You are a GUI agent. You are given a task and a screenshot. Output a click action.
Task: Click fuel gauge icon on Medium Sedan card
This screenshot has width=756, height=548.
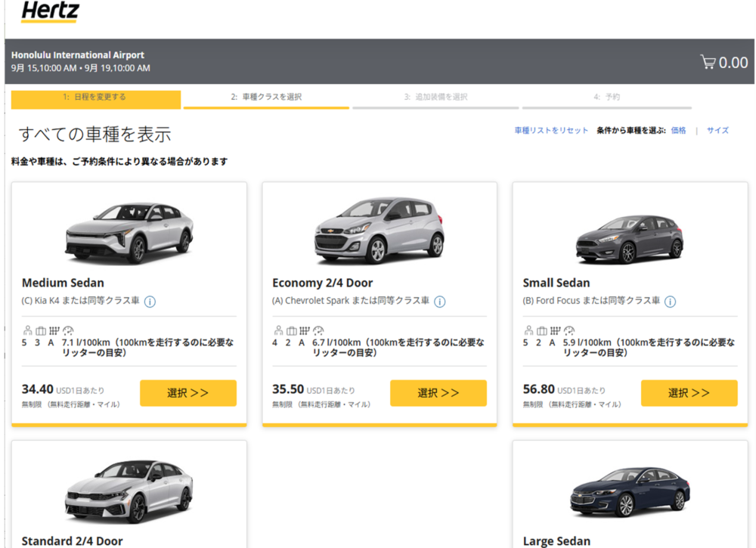click(68, 330)
